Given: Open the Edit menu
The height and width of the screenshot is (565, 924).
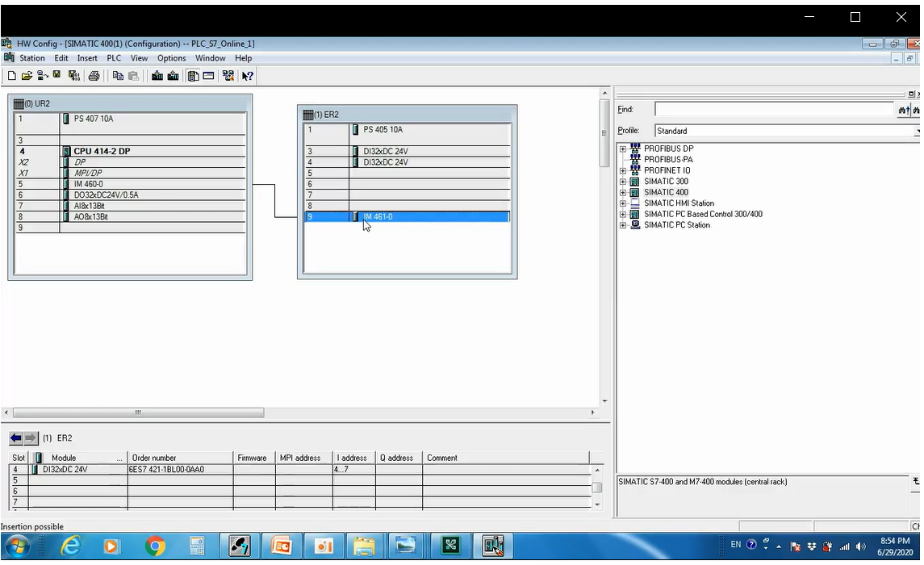Looking at the screenshot, I should coord(61,58).
